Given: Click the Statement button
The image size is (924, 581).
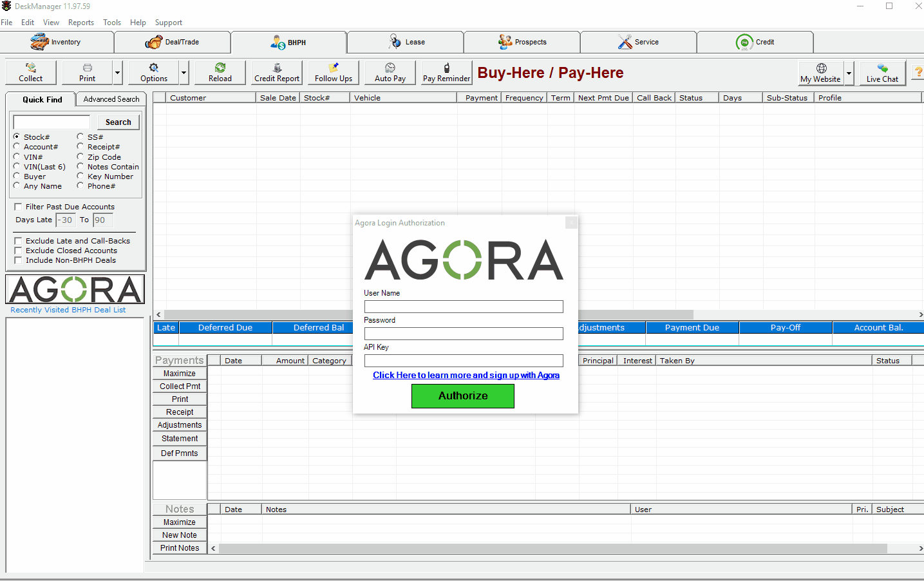Looking at the screenshot, I should tap(180, 439).
